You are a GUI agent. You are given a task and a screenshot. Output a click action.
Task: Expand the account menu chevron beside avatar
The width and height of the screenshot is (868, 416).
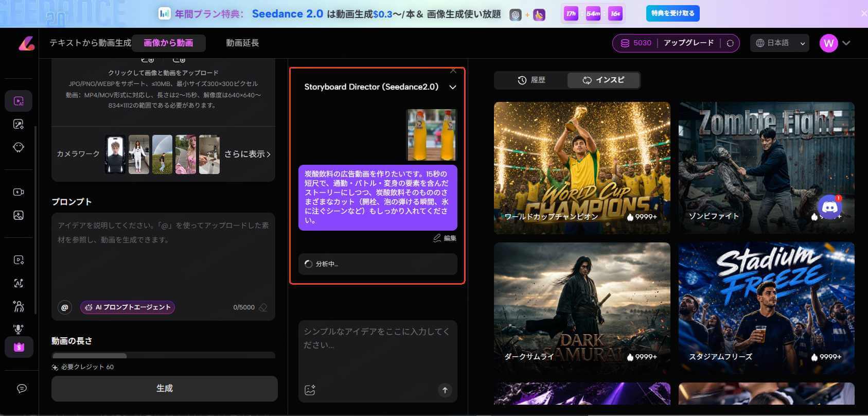[846, 43]
